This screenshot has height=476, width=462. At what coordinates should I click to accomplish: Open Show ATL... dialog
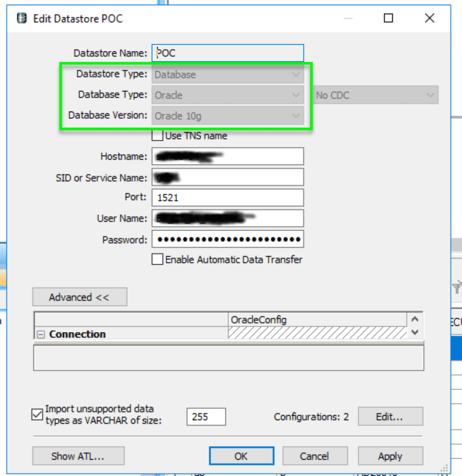point(78,456)
